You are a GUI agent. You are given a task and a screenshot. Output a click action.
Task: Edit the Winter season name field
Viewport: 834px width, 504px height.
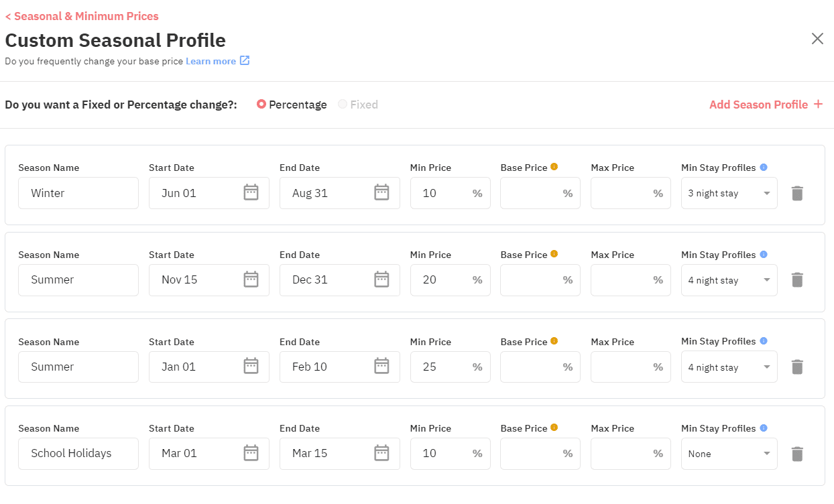tap(78, 193)
